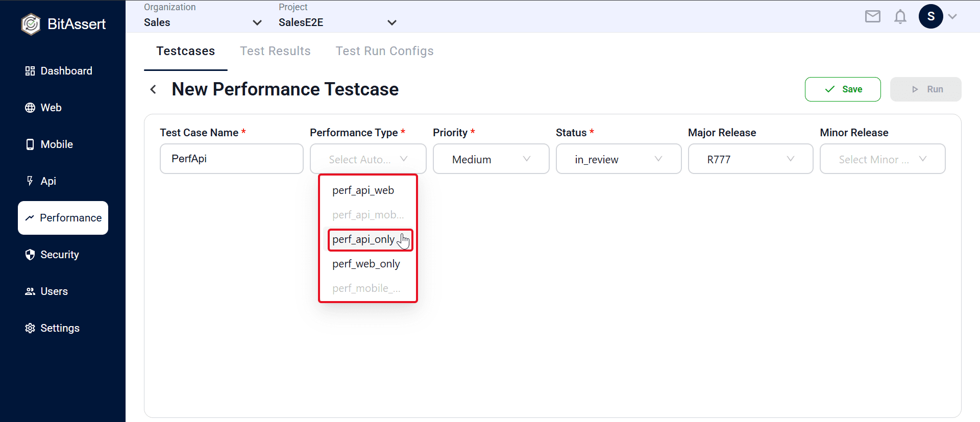Choose the disabled perf_mobile_... option

pyautogui.click(x=368, y=288)
